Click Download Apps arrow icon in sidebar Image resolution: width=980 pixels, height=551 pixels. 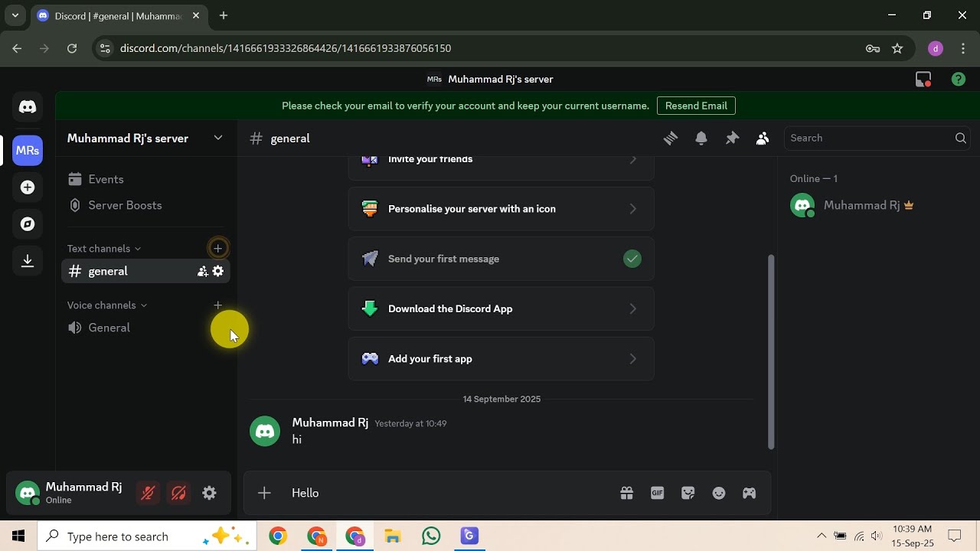point(28,261)
